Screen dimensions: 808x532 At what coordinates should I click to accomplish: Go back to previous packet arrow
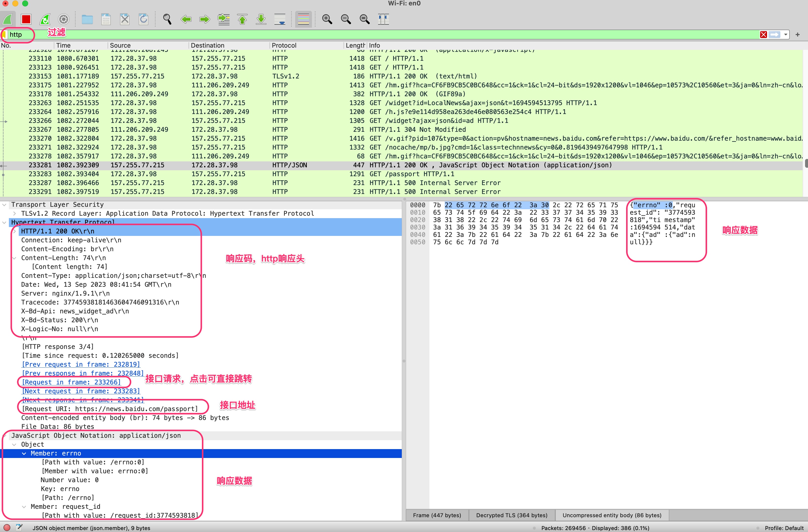[186, 19]
